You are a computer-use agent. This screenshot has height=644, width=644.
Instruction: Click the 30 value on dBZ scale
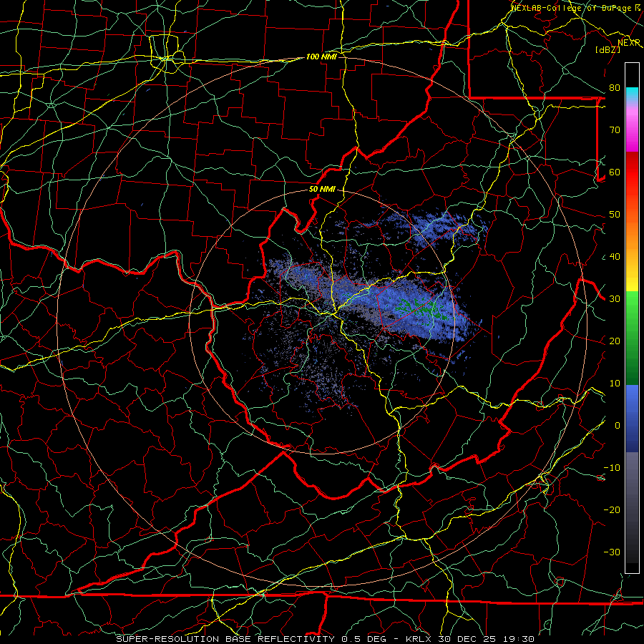pos(615,299)
